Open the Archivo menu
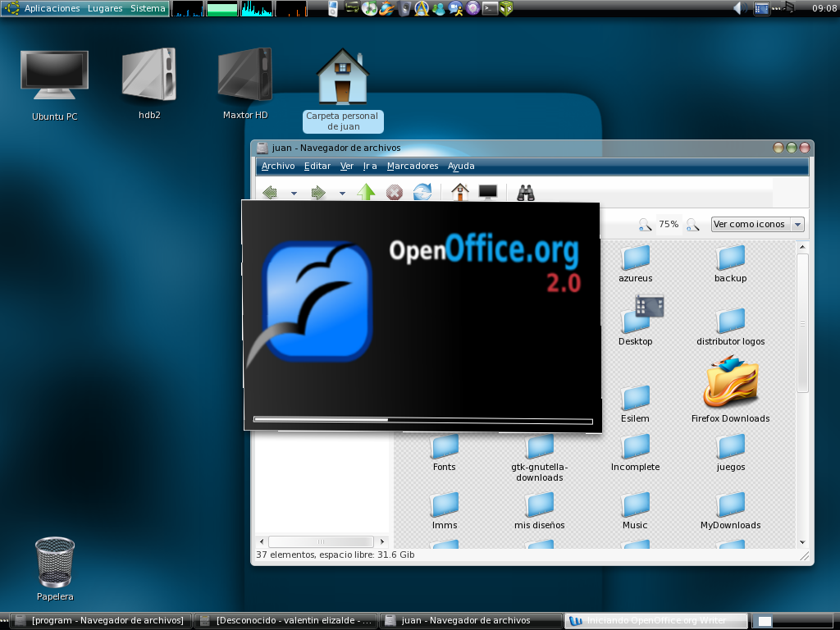This screenshot has height=630, width=840. 278,166
